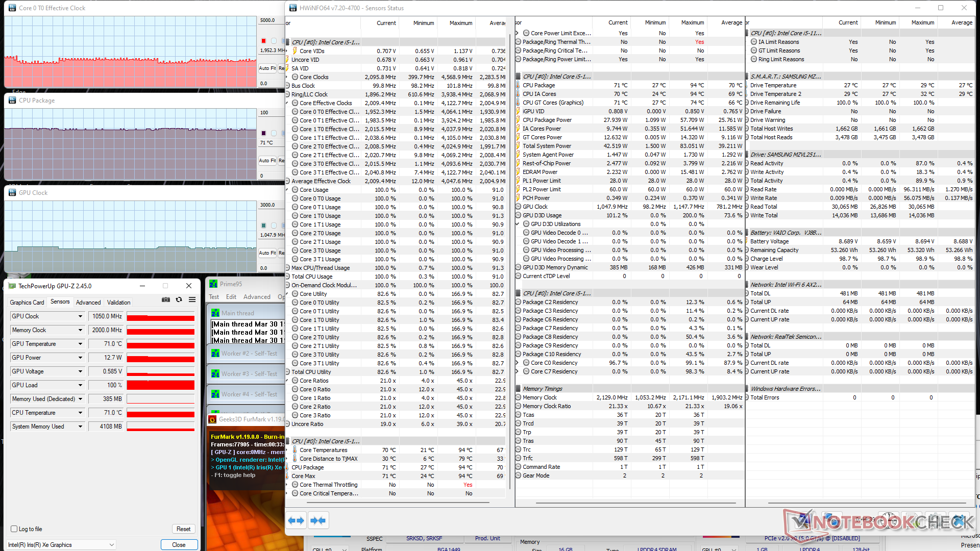Select the CPU Package Power row in HWiNFO

(x=629, y=120)
